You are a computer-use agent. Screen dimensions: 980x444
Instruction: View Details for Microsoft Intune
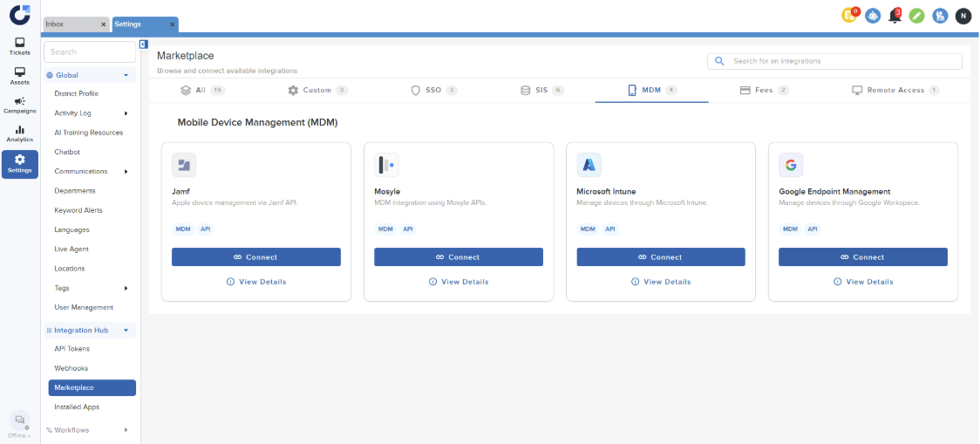[660, 282]
